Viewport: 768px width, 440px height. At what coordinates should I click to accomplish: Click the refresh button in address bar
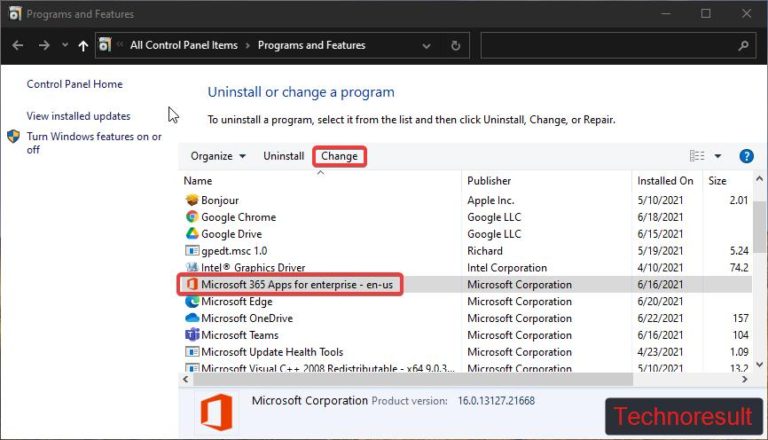point(456,45)
